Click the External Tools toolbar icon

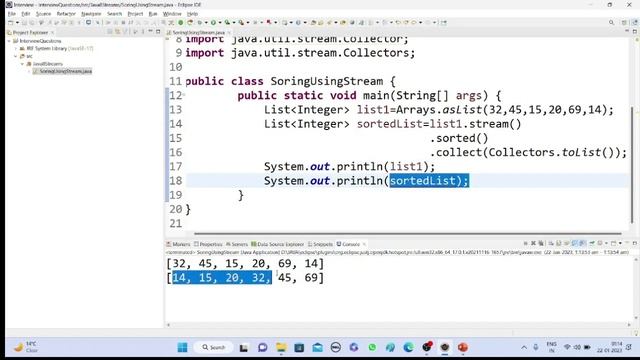(x=241, y=22)
